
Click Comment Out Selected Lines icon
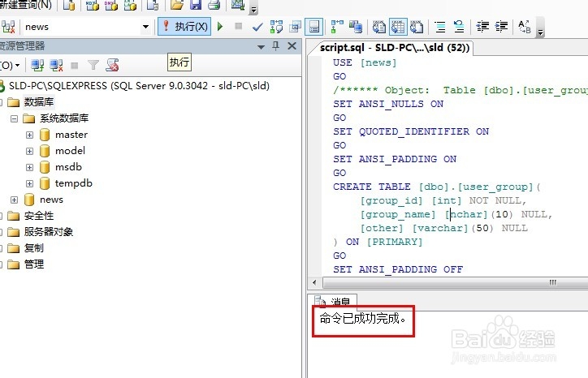click(440, 27)
